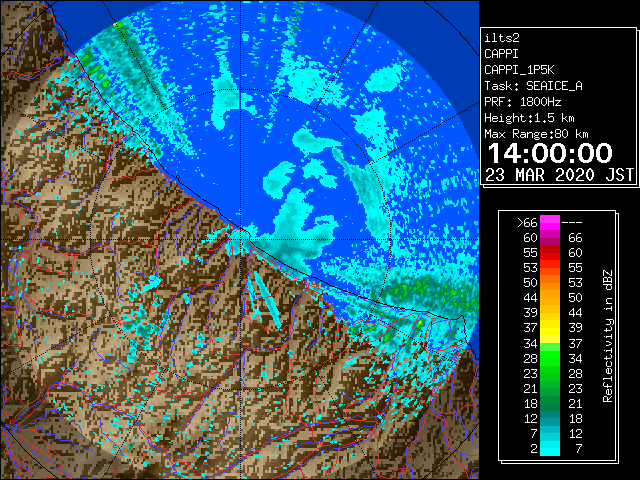Click the 'CAPPI_1P5K' product name text
Screen dimensions: 640x480
[519, 70]
